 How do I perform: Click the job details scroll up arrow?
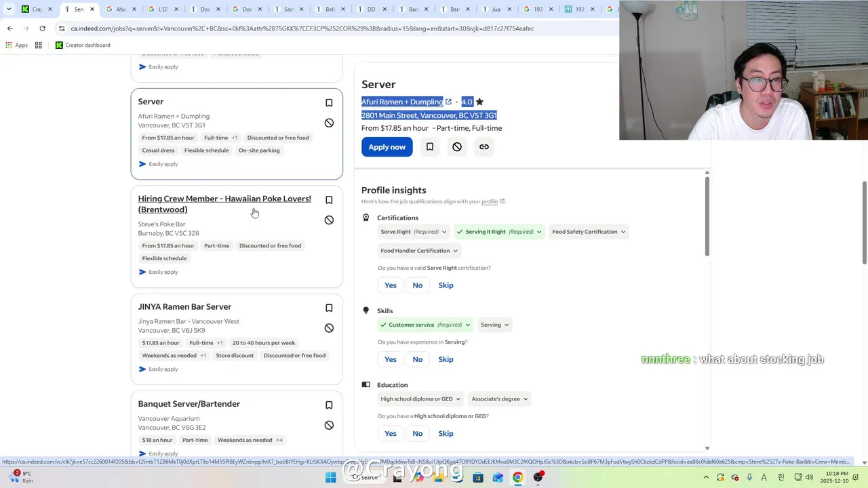(707, 173)
